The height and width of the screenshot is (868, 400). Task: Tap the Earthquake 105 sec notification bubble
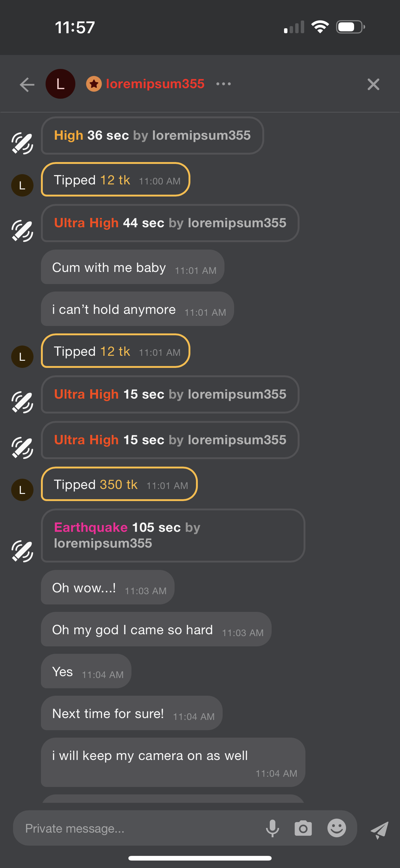(x=173, y=536)
